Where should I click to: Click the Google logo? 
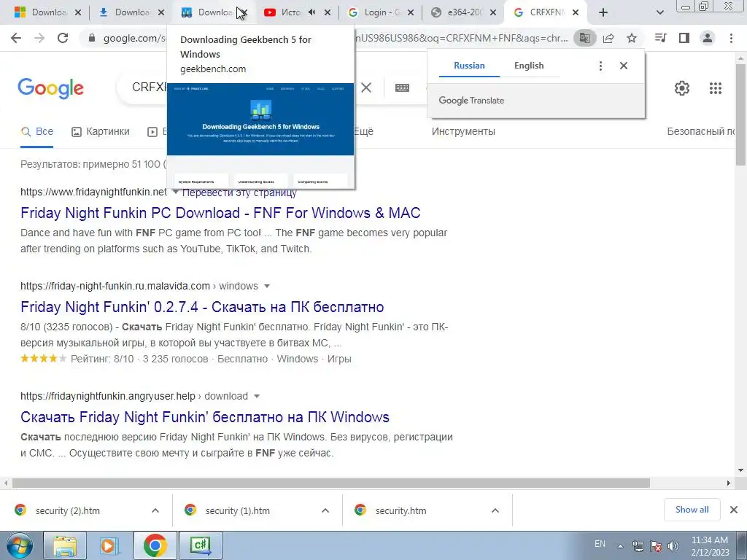(50, 88)
